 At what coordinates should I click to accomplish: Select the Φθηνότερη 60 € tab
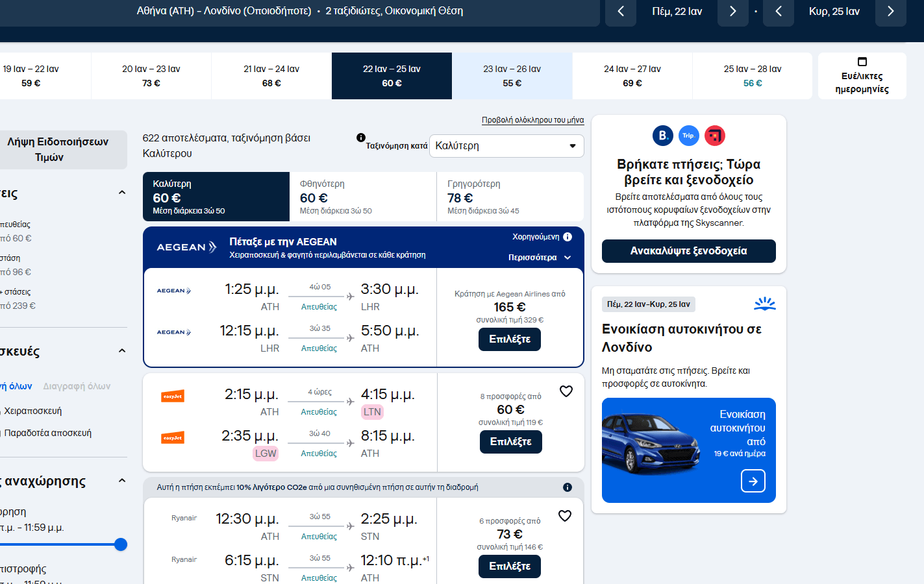click(363, 197)
